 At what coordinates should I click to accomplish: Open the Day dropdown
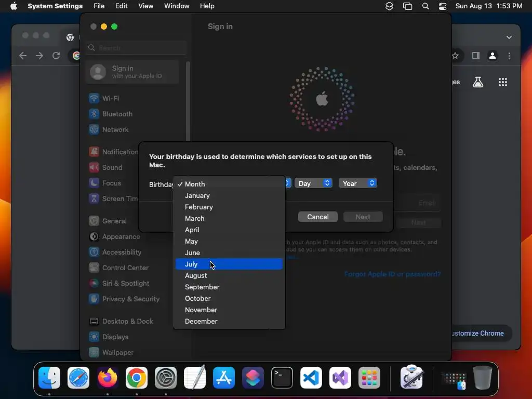pos(313,183)
